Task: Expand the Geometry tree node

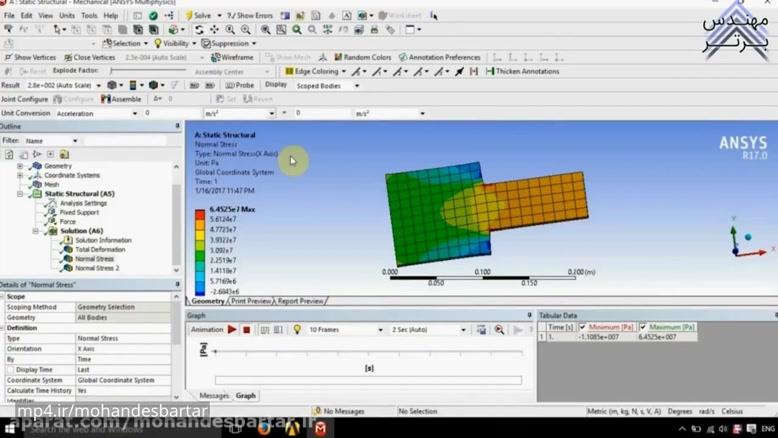Action: pos(20,166)
